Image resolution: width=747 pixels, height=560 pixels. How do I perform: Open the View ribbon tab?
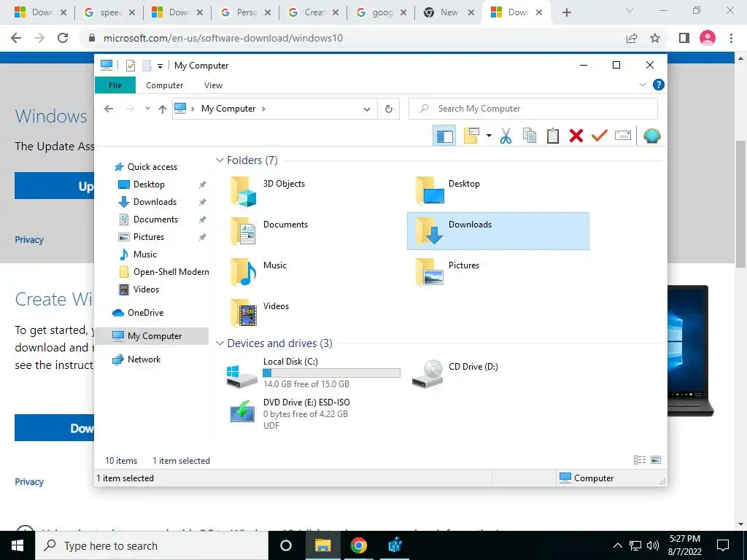(x=213, y=85)
